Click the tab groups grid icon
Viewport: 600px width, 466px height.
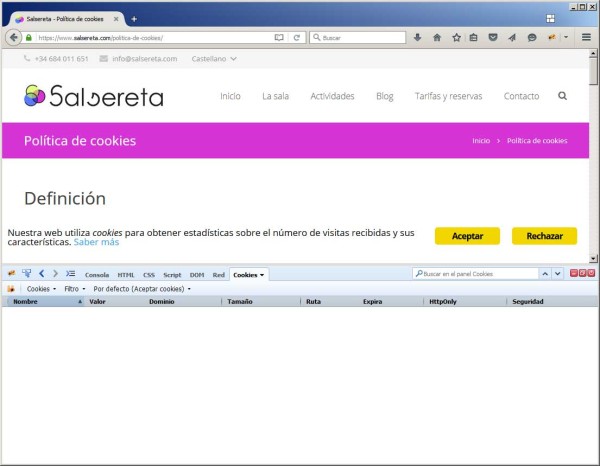[550, 18]
